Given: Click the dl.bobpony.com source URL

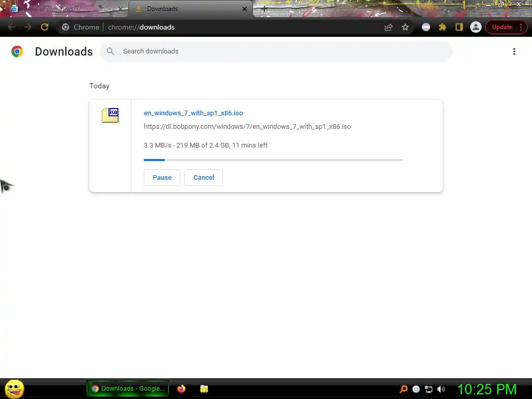Looking at the screenshot, I should click(247, 127).
